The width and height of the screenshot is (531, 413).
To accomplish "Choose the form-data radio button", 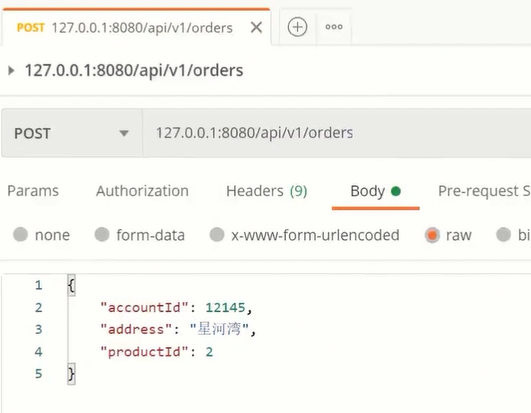I will 102,235.
